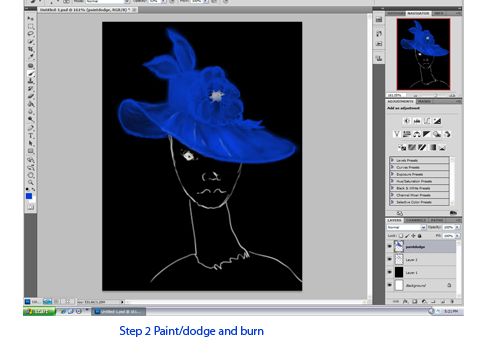Click Photoshop's Untitled-1.psd taskbar button

coord(118,311)
